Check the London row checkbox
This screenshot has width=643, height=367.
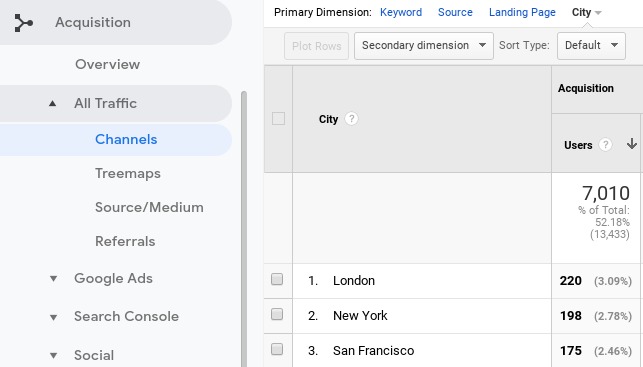click(x=277, y=279)
